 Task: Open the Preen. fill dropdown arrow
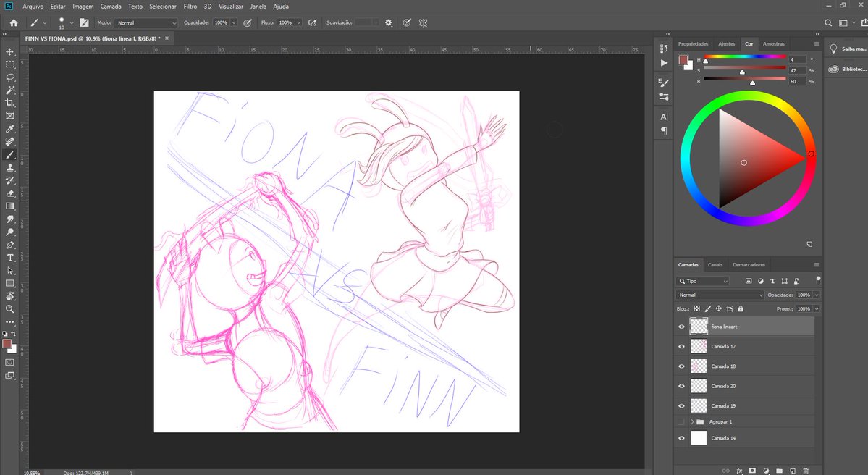pos(817,309)
